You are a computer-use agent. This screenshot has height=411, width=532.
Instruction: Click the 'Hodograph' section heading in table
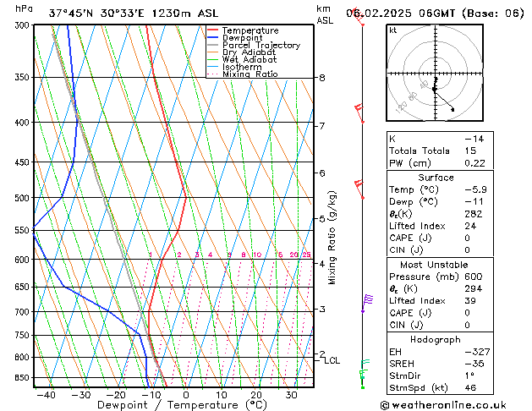436,340
